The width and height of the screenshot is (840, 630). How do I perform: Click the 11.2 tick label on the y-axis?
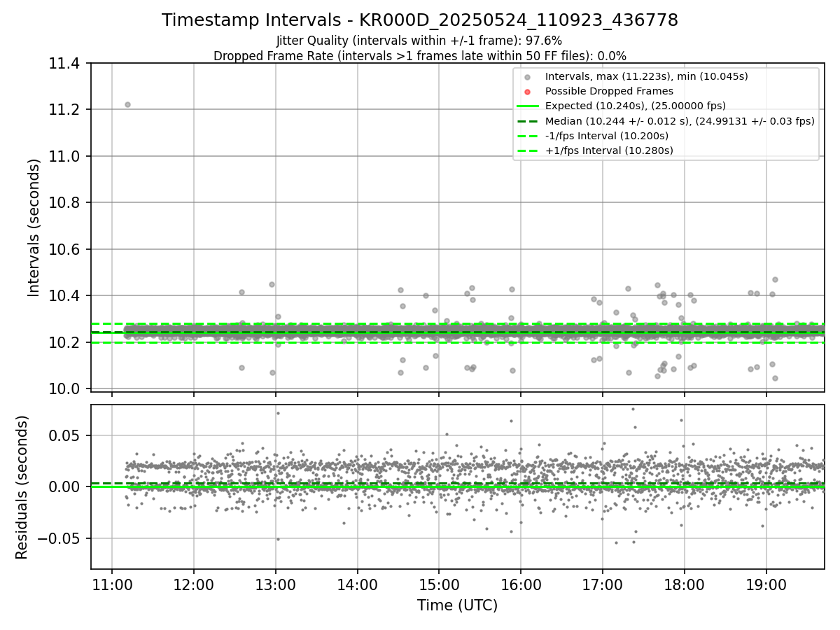point(66,110)
